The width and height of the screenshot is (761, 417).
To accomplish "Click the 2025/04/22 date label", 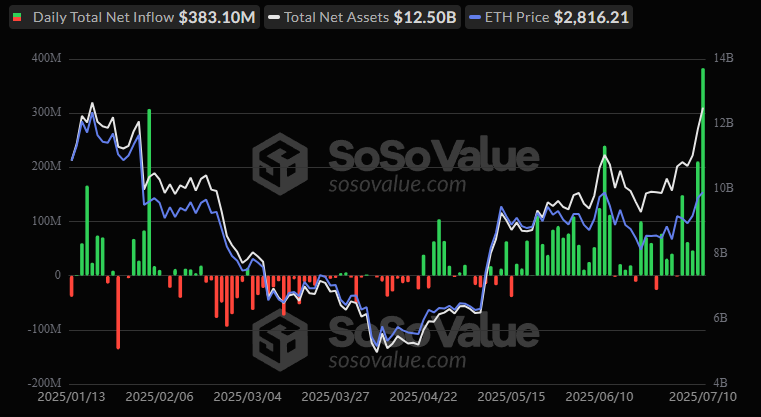I will 423,397.
